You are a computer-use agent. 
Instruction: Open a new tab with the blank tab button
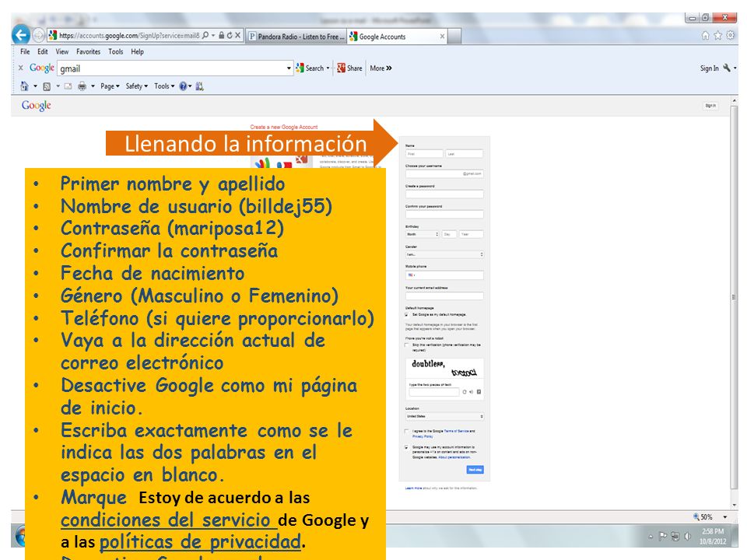point(454,37)
